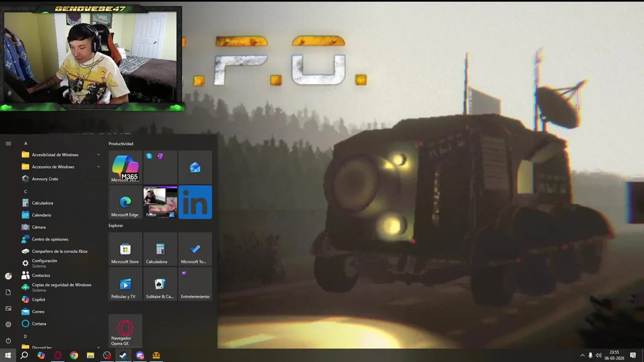Launch Microsoft Edge from the tile

[125, 202]
